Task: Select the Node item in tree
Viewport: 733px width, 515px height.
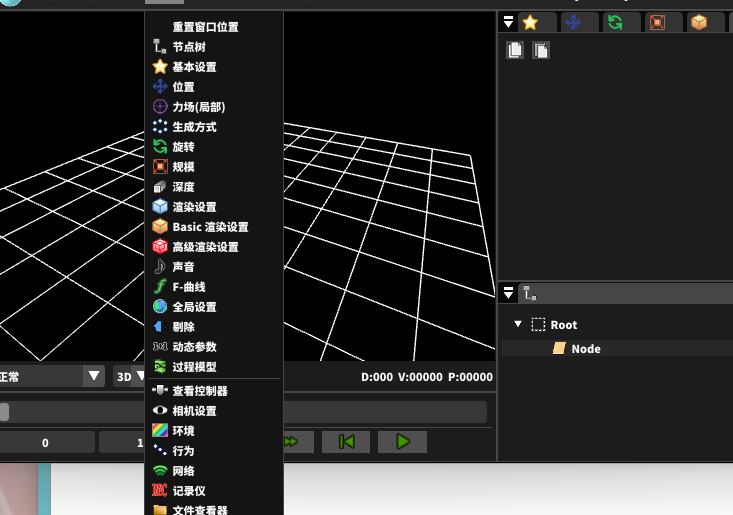Action: [586, 349]
